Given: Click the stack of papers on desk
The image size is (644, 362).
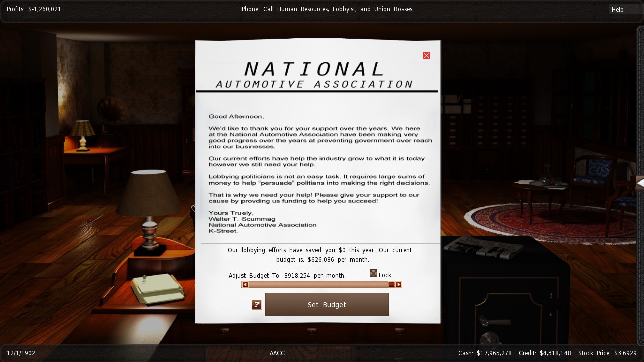Looking at the screenshot, I should coord(157,289).
